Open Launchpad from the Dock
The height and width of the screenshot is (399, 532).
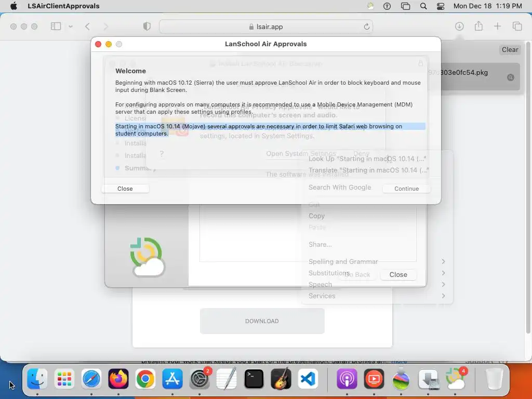pos(64,379)
